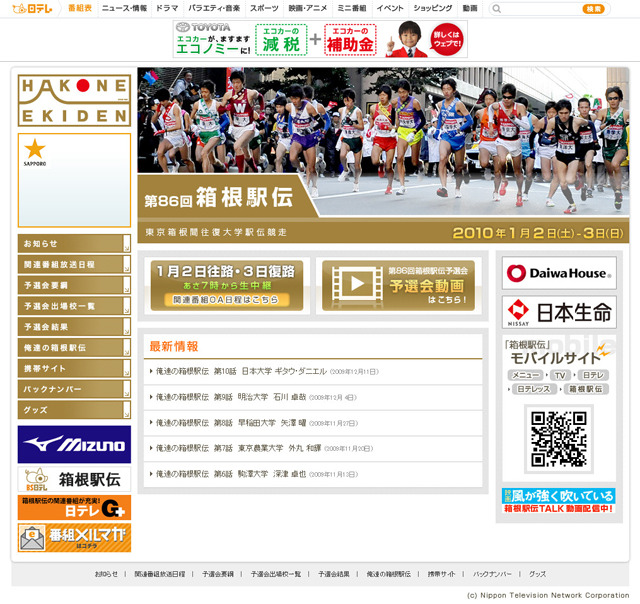Screen dimensions: 640x604
Task: Open the 番組表 tab in the top navigation
Action: click(80, 8)
